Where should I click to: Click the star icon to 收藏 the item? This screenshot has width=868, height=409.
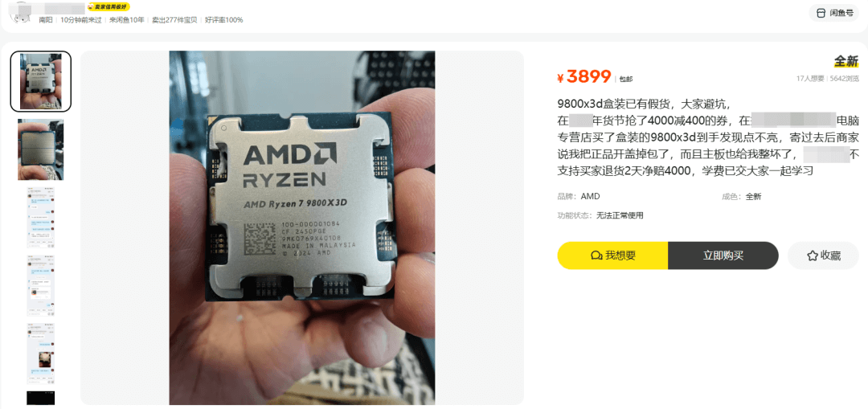point(812,256)
